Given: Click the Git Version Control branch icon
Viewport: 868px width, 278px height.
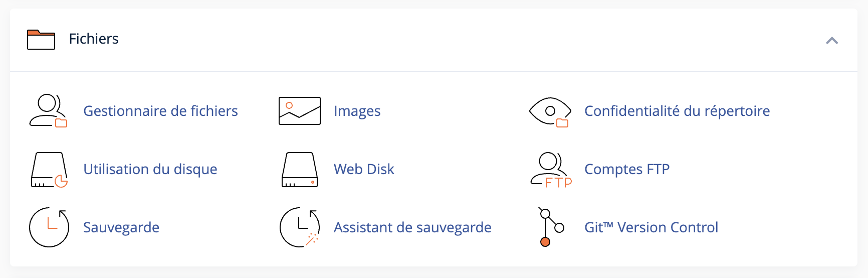Looking at the screenshot, I should pos(551,227).
